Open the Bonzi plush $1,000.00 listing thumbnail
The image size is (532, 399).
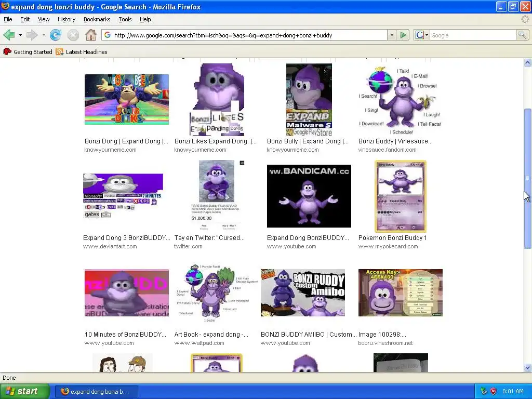click(217, 196)
